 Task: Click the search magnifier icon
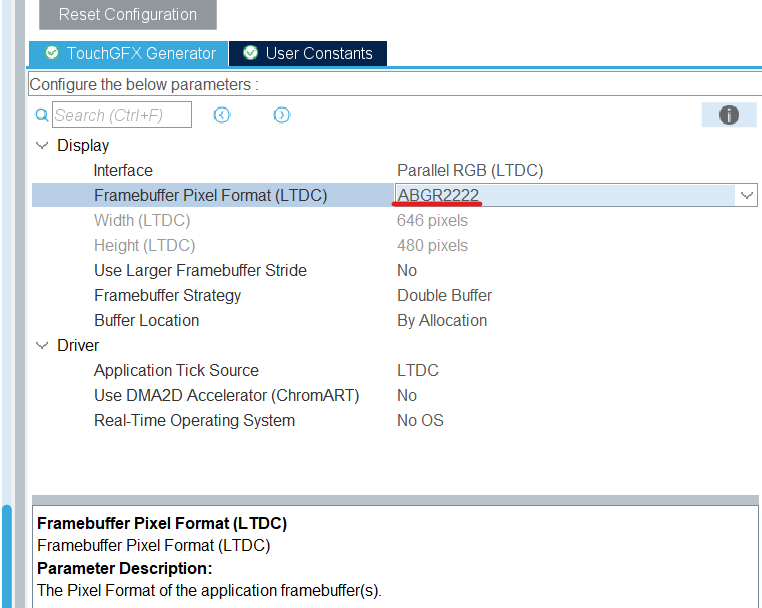[42, 116]
